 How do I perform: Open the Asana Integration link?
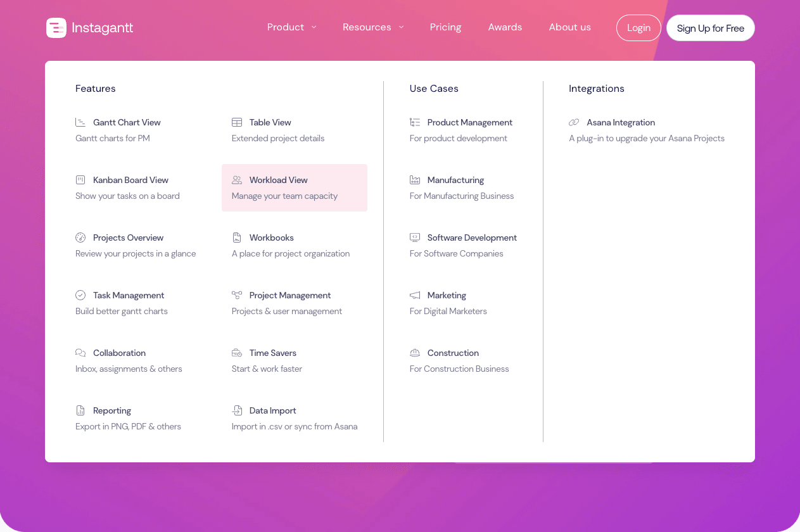coord(621,122)
